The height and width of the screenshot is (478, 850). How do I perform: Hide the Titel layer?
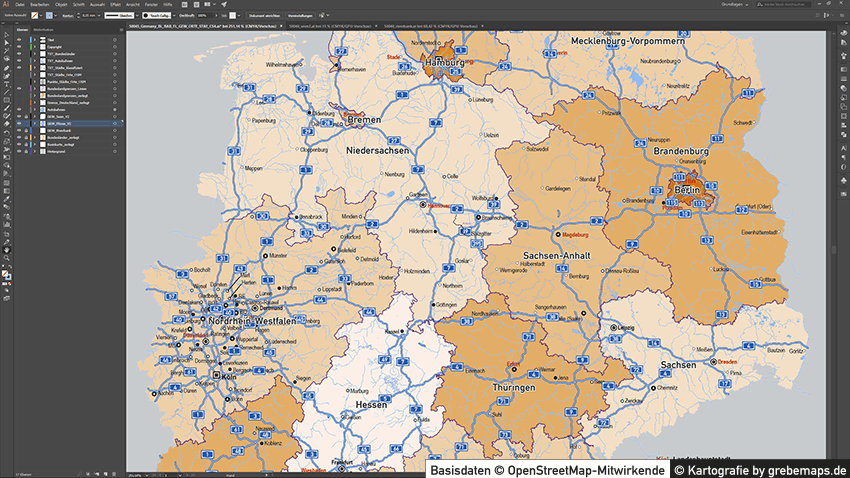[20, 40]
